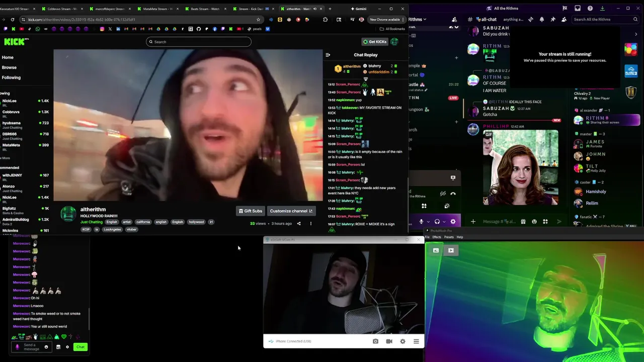Open the Presets menu in PhotoMosh
The width and height of the screenshot is (644, 362).
pyautogui.click(x=449, y=237)
